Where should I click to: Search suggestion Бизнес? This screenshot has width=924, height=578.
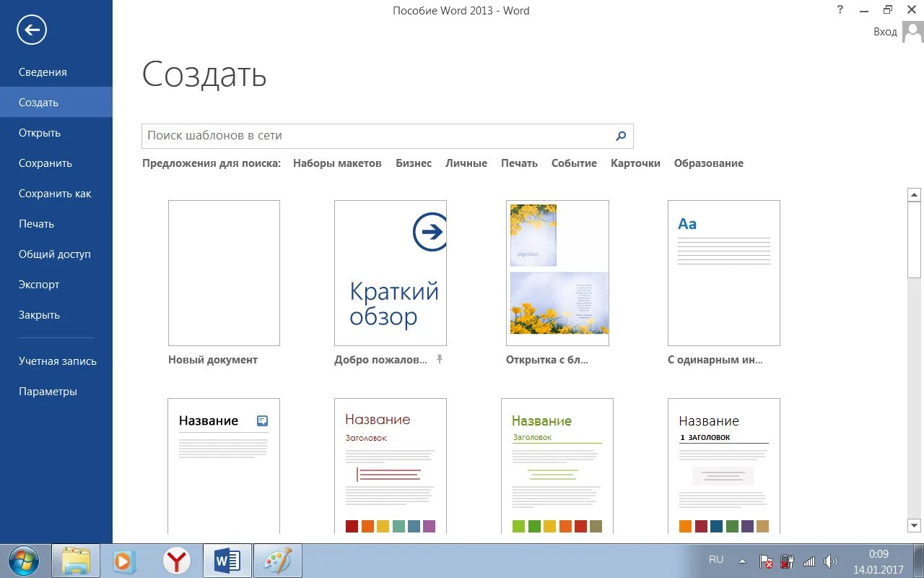point(414,163)
